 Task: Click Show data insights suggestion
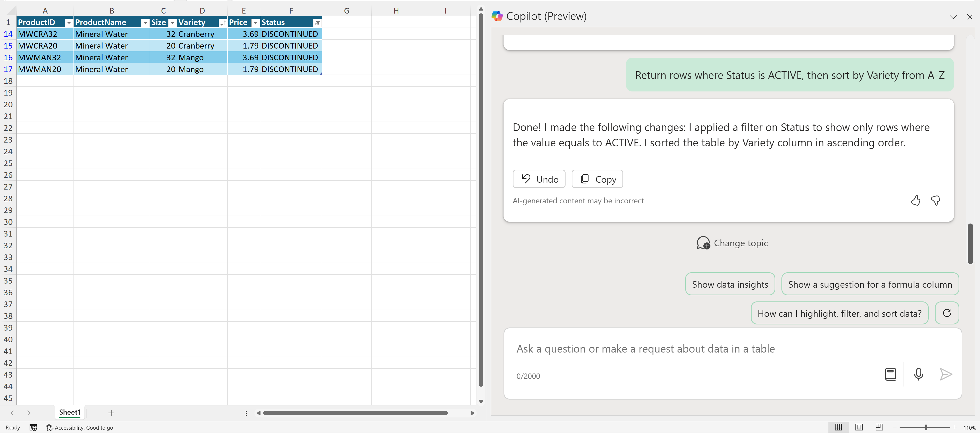pyautogui.click(x=730, y=284)
